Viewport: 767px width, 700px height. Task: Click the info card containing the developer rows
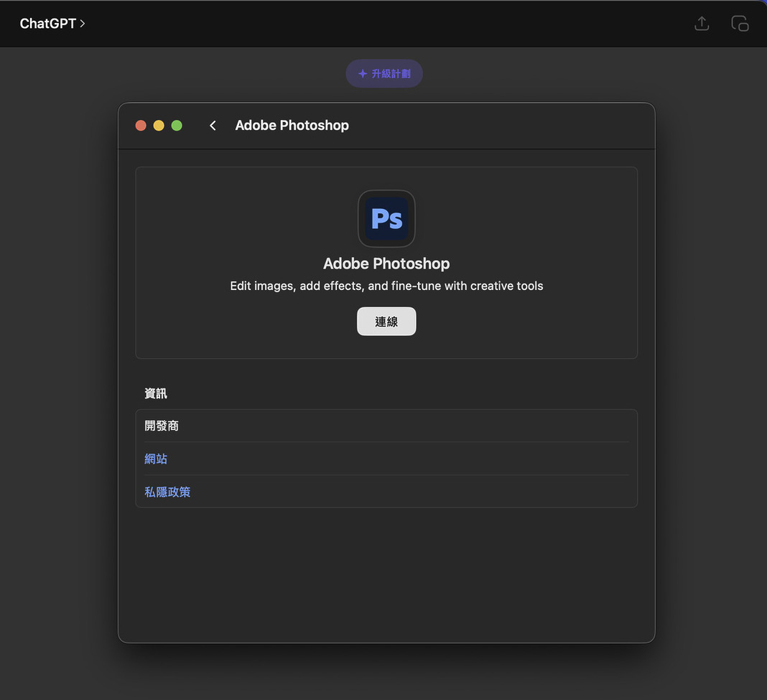(386, 458)
